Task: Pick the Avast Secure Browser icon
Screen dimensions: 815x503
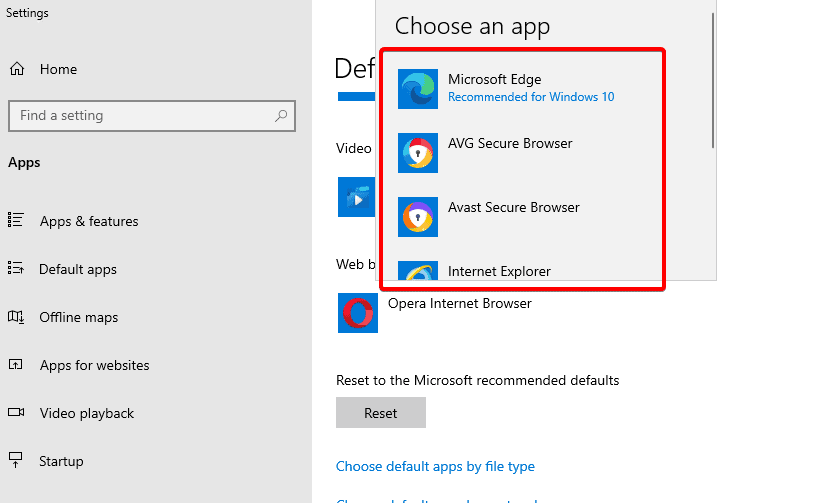Action: pos(417,217)
